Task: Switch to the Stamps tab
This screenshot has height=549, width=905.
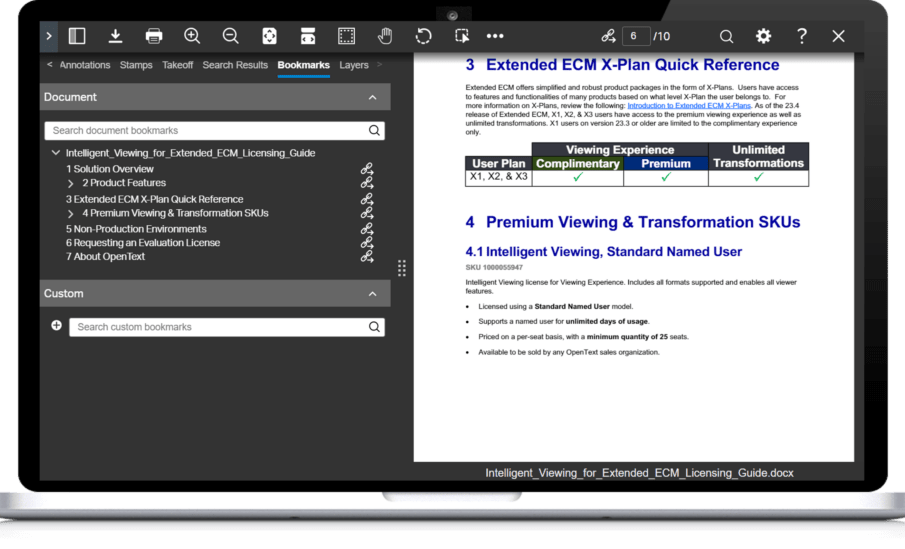Action: (136, 65)
